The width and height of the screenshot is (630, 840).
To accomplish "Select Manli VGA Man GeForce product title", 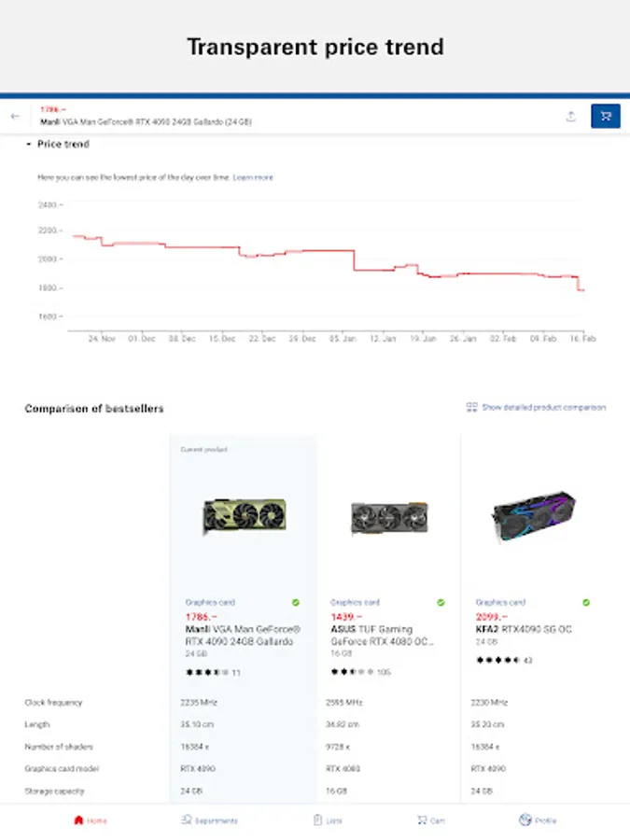I will [243, 635].
